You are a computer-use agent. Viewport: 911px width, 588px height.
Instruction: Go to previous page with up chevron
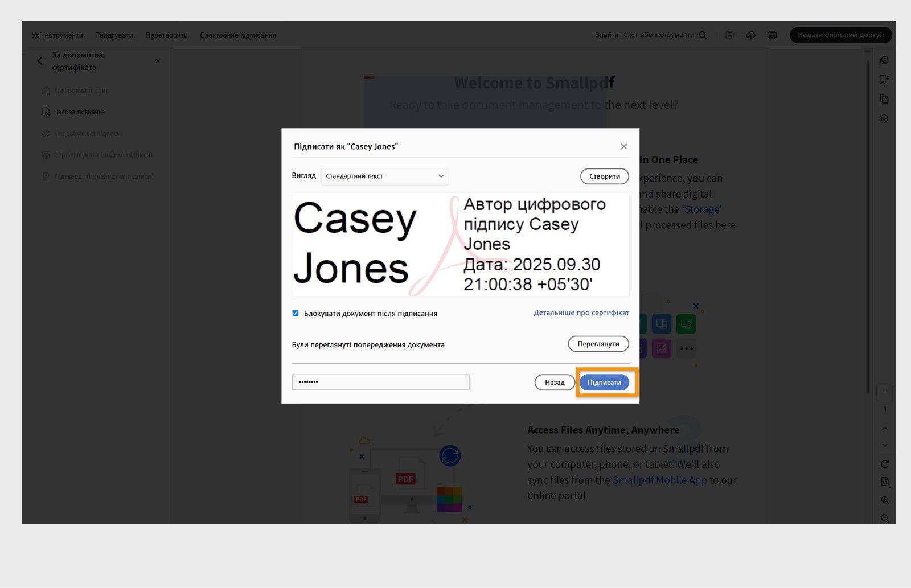click(x=885, y=428)
